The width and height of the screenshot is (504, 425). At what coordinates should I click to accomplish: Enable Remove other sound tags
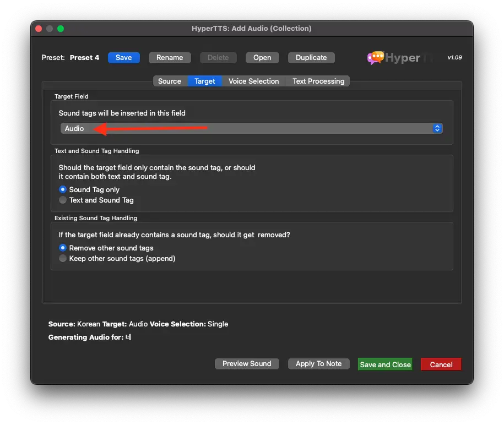pyautogui.click(x=106, y=248)
